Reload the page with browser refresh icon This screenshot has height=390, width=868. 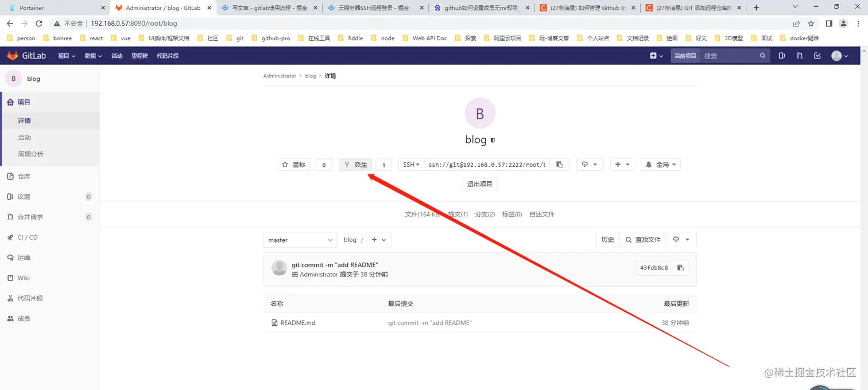point(39,24)
